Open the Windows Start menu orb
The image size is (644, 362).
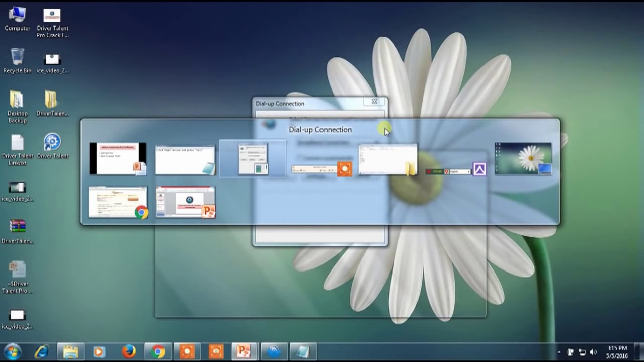pyautogui.click(x=12, y=351)
